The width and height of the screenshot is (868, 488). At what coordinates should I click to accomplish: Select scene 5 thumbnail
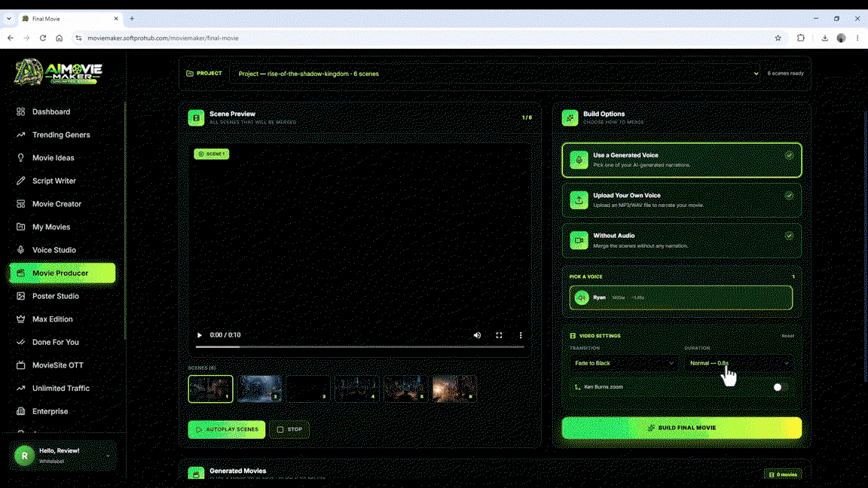[405, 389]
